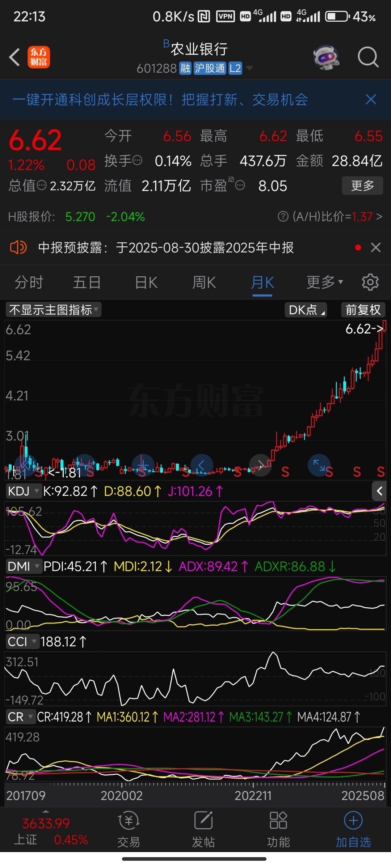Open the A/H比价 detail link

[330, 217]
